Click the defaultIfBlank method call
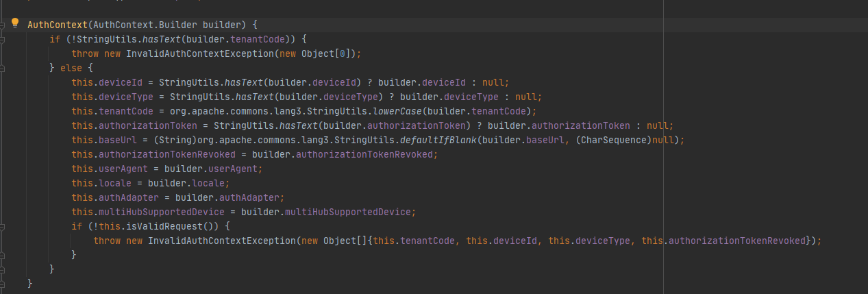 [x=438, y=140]
